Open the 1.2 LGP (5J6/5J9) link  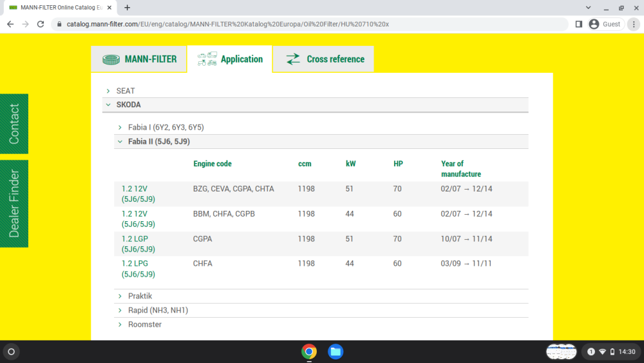click(x=138, y=244)
